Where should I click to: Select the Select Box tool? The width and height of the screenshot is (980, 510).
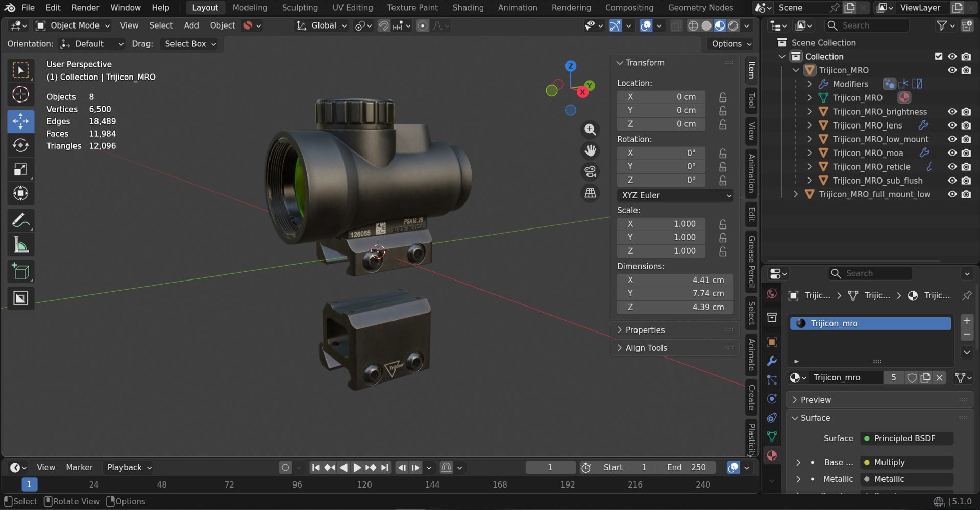pos(20,70)
